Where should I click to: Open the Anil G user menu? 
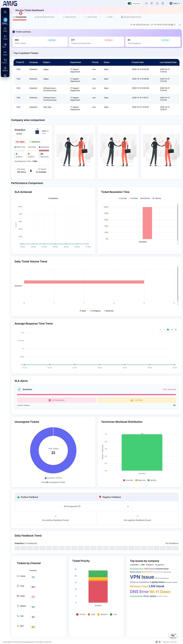click(x=175, y=4)
